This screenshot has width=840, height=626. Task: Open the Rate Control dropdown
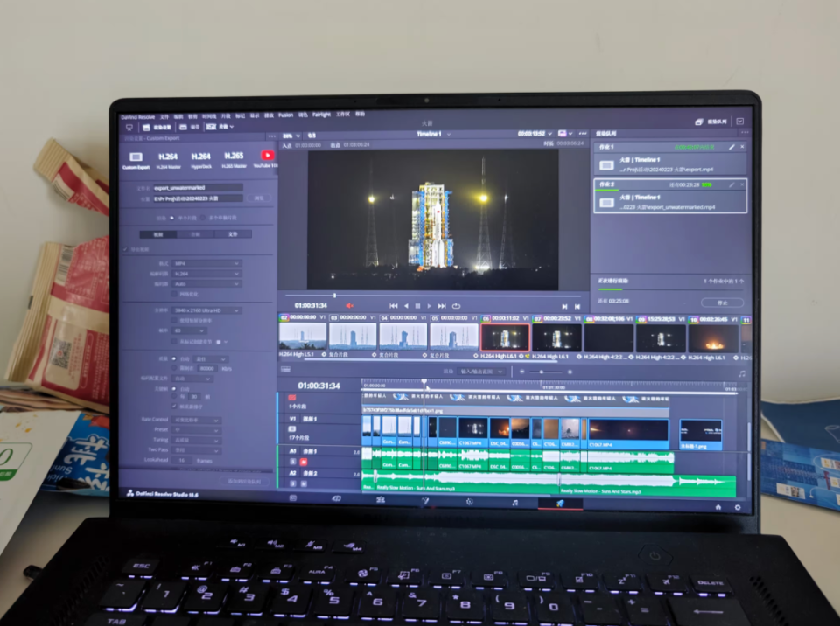[x=197, y=420]
